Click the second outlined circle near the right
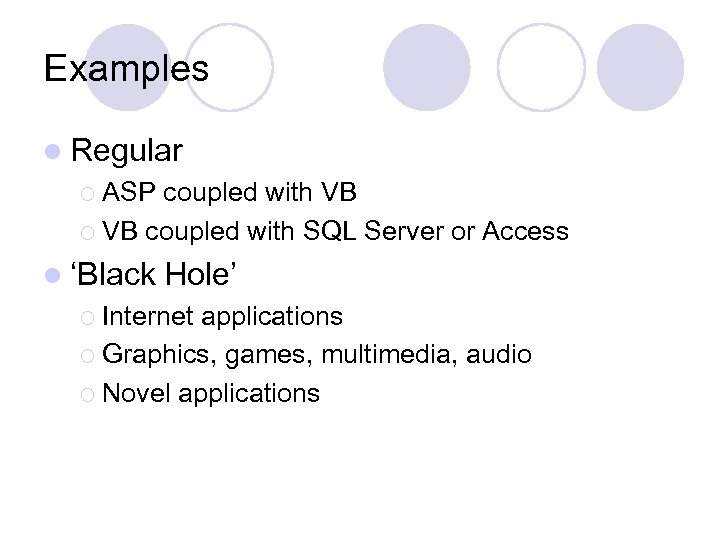 coord(541,67)
